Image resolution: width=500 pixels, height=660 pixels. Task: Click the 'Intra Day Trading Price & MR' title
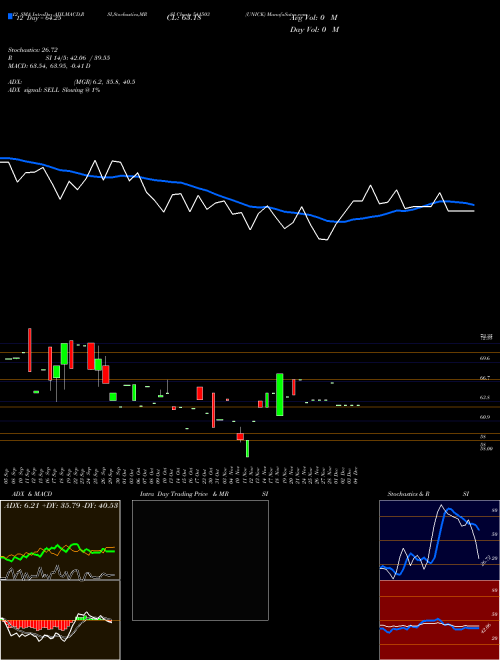(x=184, y=494)
